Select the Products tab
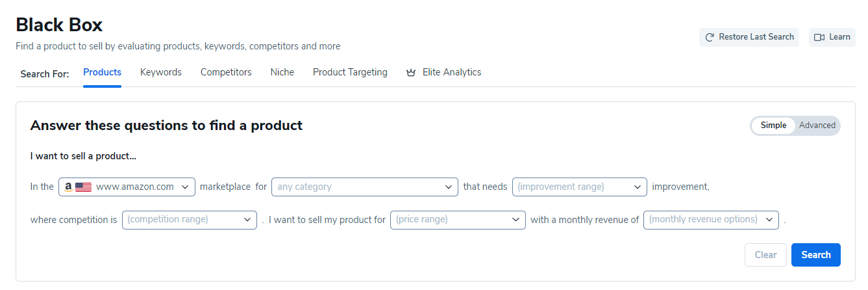Viewport: 868px width, 290px height. 102,72
